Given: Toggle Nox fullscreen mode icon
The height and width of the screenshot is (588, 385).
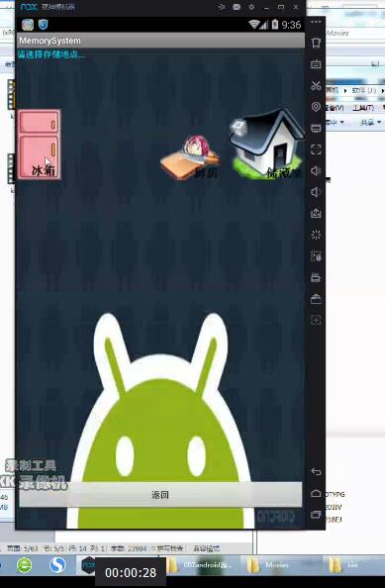Looking at the screenshot, I should pos(316,149).
